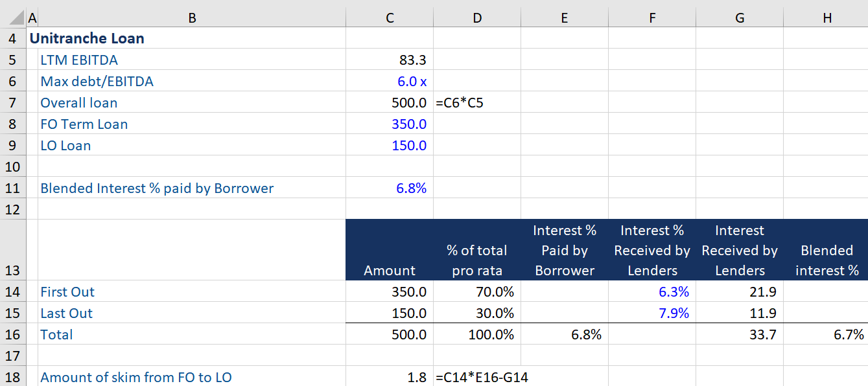The image size is (868, 386).
Task: Select column C header
Action: tap(390, 18)
